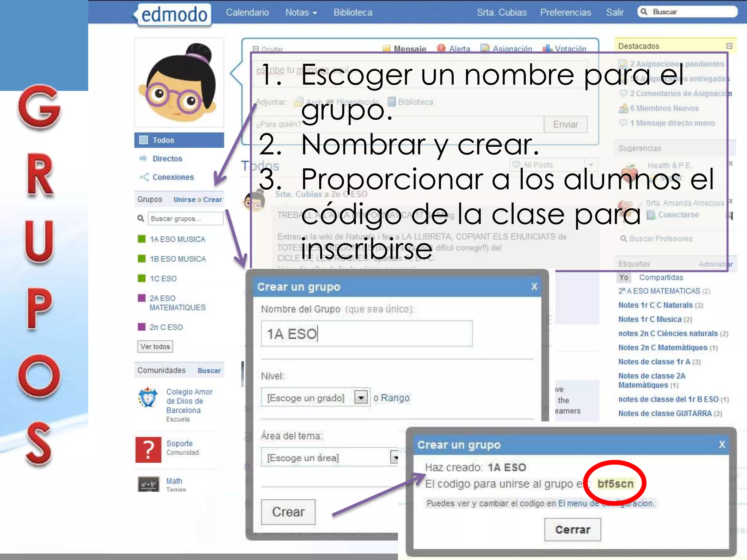Click the bf5scn group code
The image size is (747, 560).
pos(615,484)
